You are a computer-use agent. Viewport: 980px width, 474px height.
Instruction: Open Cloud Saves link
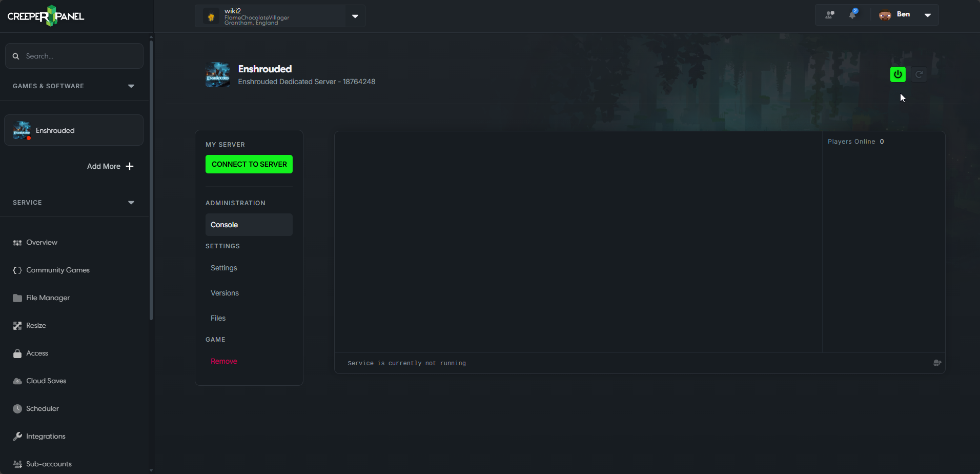(x=46, y=381)
